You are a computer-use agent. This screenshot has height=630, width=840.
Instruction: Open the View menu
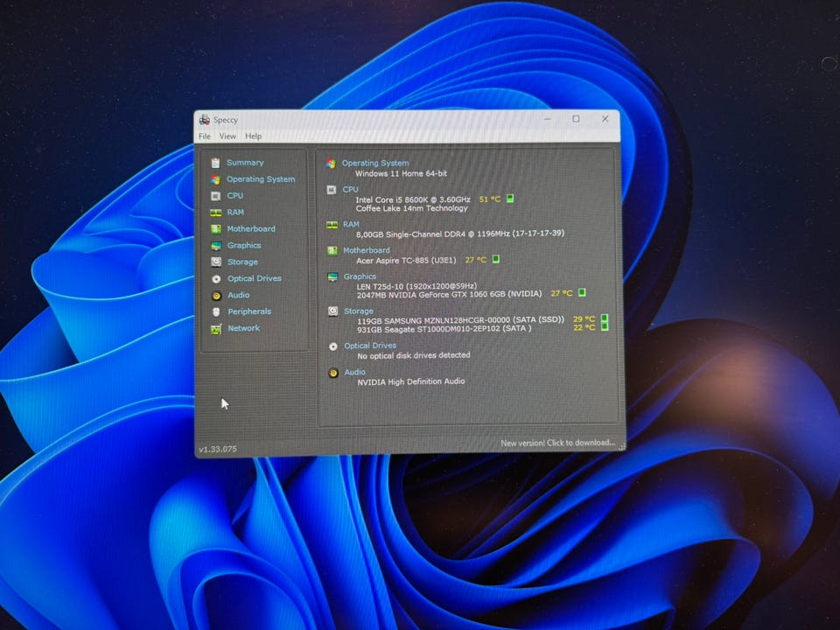[x=227, y=136]
